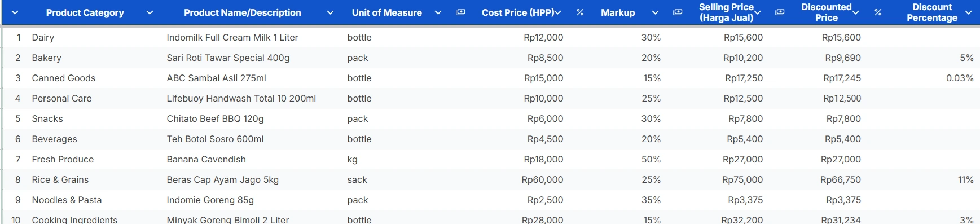Click cost price Rp18,000 for Fresh Produce

(543, 160)
